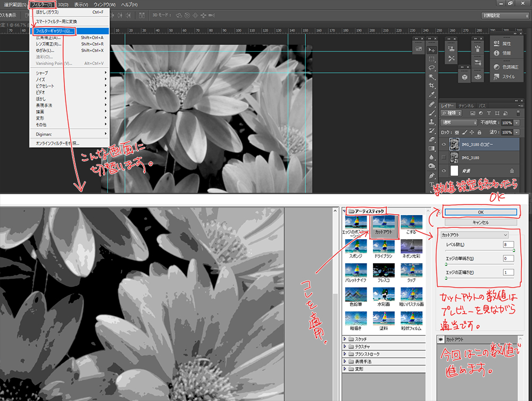Expand the テクスチャ filter folder
The width and height of the screenshot is (532, 401).
[x=345, y=346]
